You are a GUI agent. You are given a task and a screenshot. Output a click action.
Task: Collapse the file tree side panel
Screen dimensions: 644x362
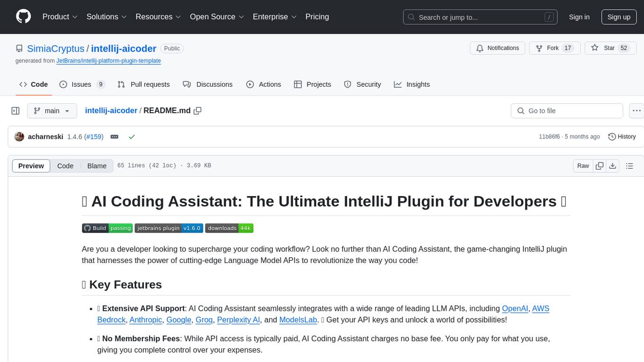tap(16, 111)
